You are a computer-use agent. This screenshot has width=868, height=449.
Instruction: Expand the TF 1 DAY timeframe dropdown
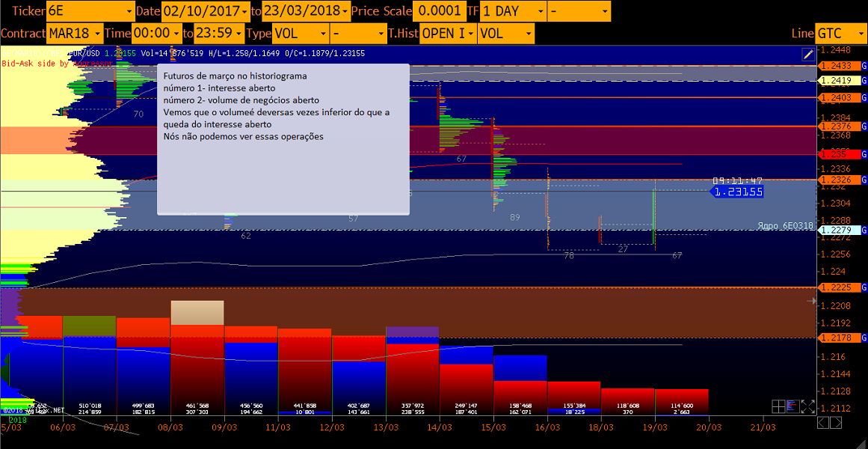pyautogui.click(x=512, y=11)
